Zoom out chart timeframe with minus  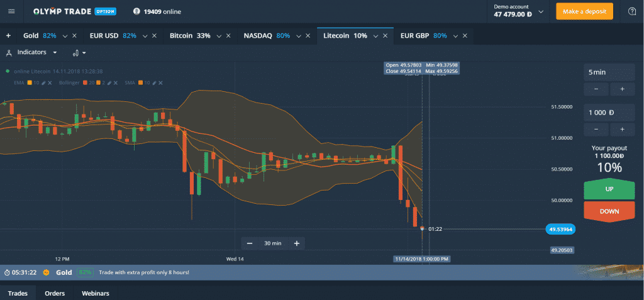(x=249, y=243)
